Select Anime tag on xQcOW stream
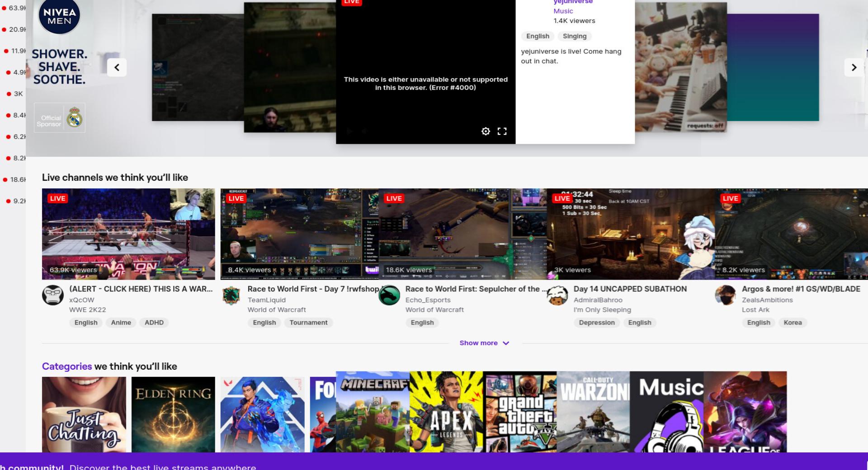Screen dimensions: 868x470 [121, 323]
